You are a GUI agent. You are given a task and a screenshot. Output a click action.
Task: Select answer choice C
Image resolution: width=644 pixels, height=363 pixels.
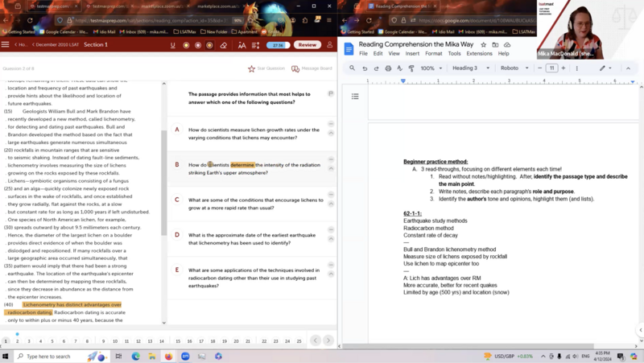point(177,200)
